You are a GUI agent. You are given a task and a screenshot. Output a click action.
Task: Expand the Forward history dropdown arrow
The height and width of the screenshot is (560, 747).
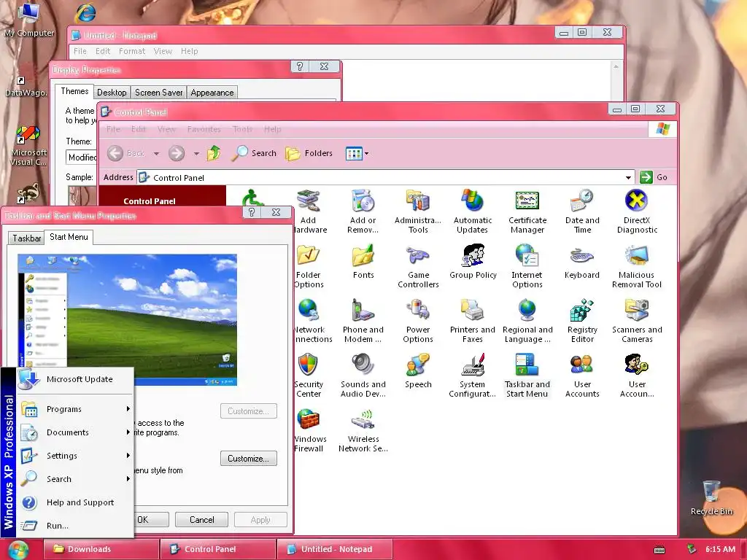pos(196,153)
